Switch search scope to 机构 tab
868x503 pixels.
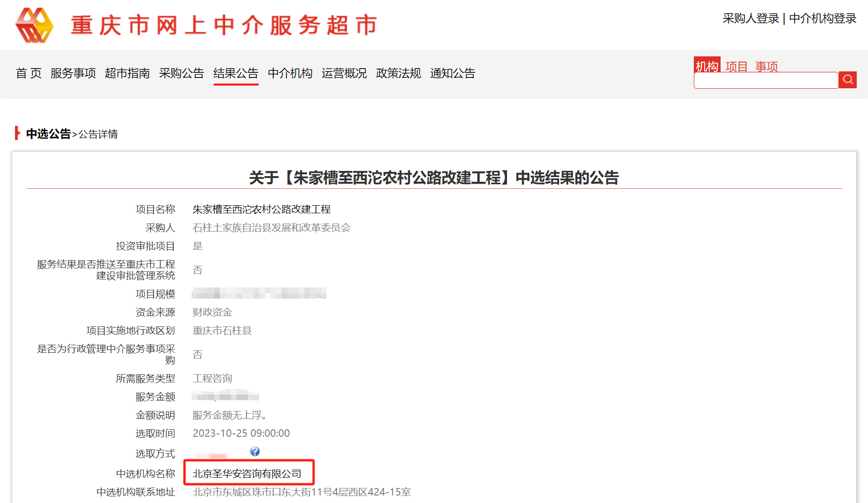(x=707, y=66)
